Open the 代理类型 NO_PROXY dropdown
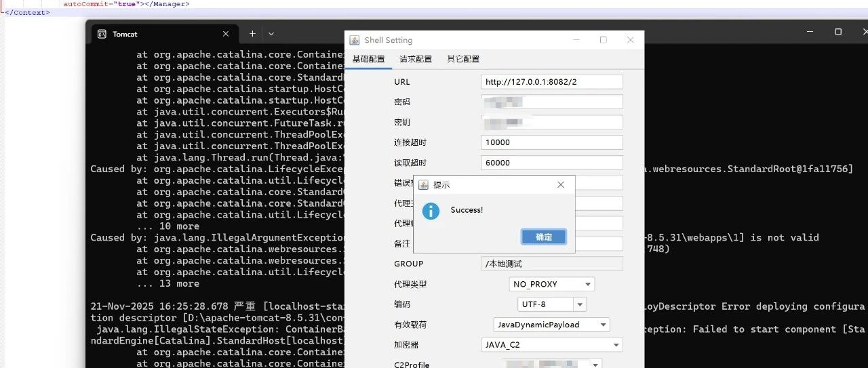 (552, 284)
